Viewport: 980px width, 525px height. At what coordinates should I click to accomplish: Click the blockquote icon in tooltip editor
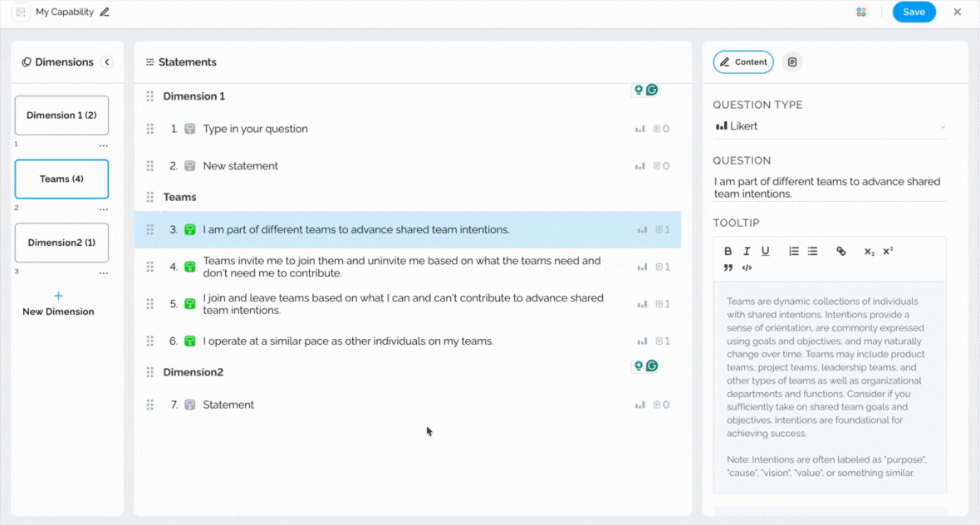click(x=728, y=267)
